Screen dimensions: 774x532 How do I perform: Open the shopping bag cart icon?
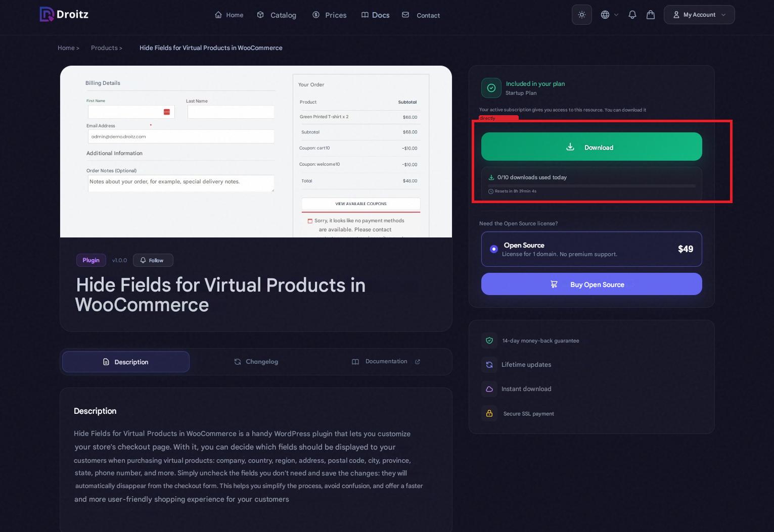click(x=651, y=15)
